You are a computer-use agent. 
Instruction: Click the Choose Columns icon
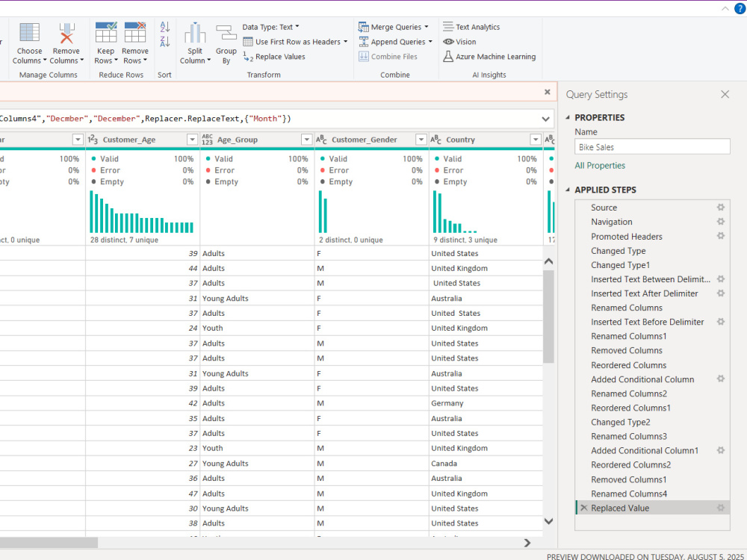30,32
